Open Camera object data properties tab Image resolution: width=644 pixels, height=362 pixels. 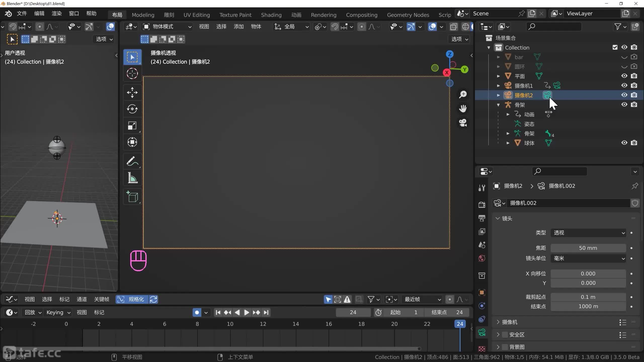click(x=482, y=333)
